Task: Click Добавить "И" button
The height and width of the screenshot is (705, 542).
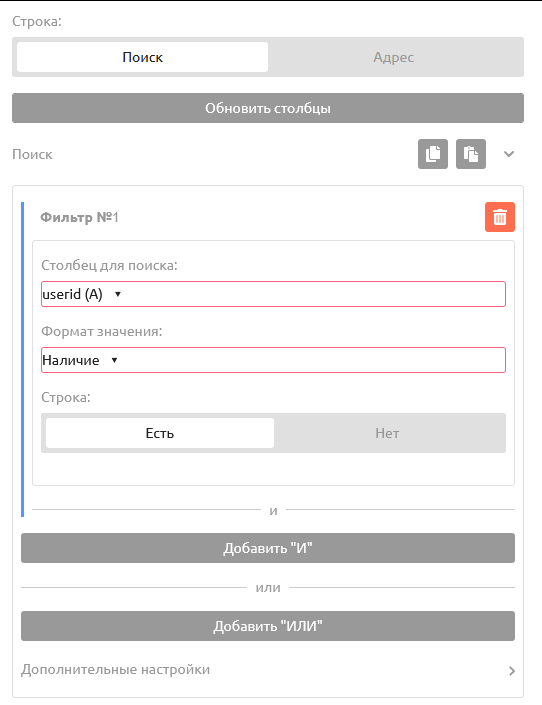Action: [268, 548]
